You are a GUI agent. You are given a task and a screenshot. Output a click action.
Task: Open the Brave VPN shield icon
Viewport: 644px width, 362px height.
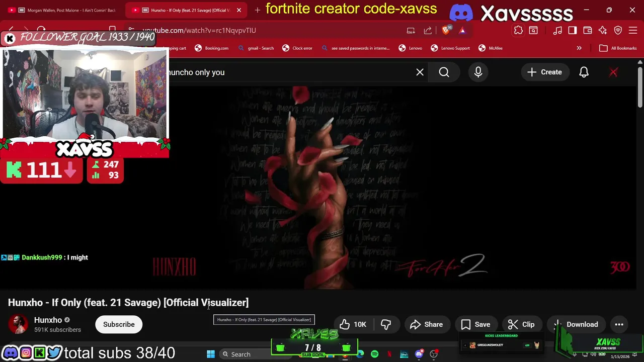tap(618, 31)
